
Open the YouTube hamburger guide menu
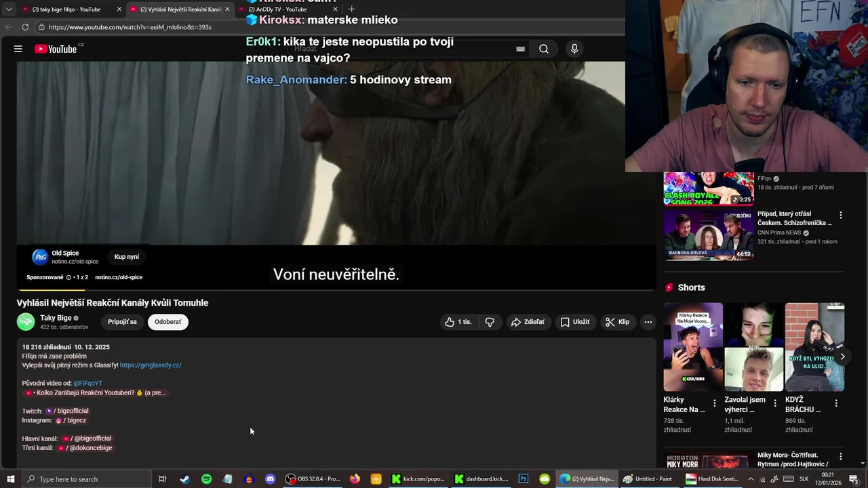click(x=18, y=49)
